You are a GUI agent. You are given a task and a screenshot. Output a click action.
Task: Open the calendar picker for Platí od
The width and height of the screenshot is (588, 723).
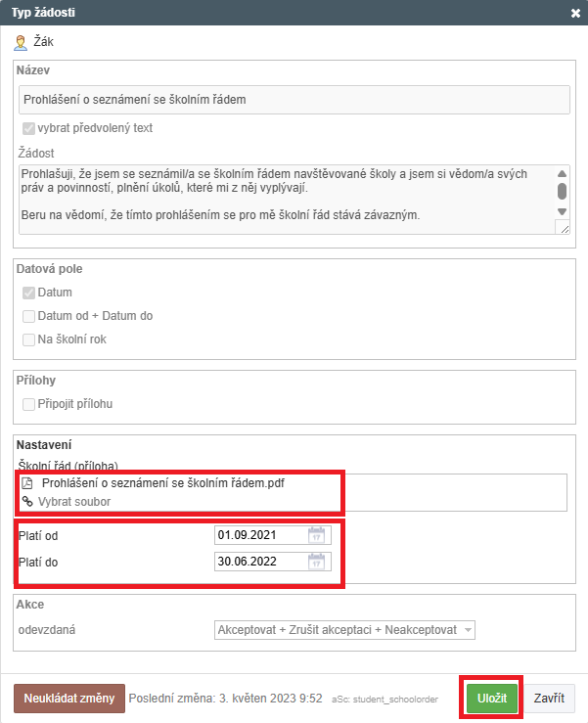(x=316, y=535)
